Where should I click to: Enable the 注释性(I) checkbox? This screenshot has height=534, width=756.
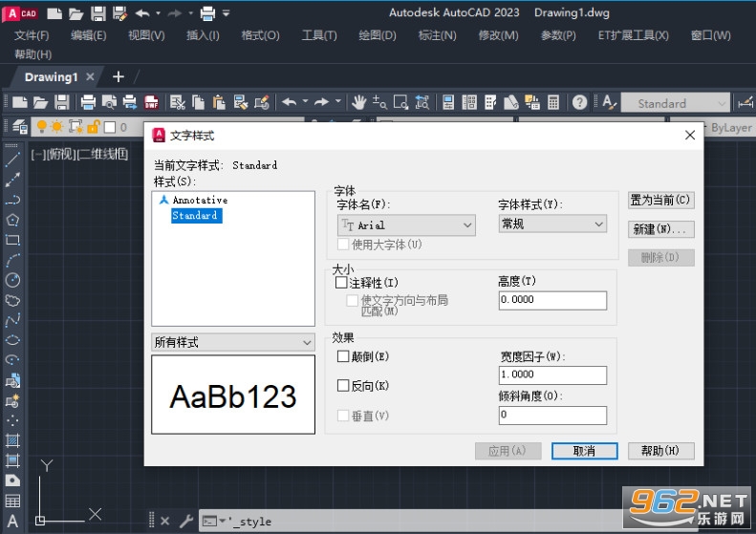click(x=341, y=283)
